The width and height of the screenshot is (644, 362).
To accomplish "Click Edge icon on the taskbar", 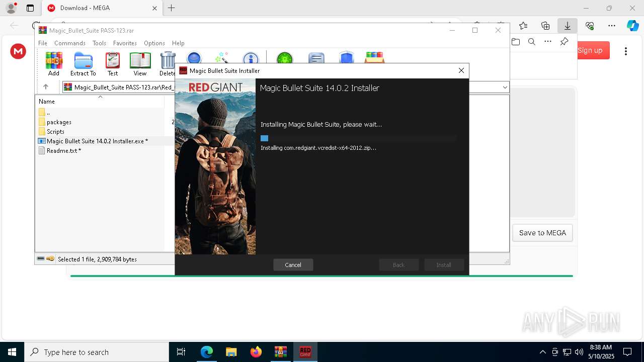I will tap(207, 352).
